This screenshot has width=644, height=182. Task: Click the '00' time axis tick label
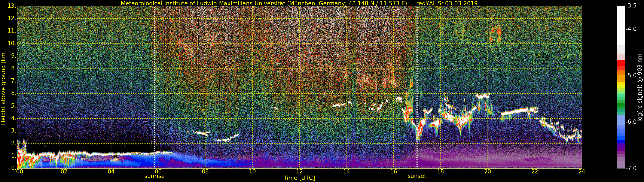(19, 172)
